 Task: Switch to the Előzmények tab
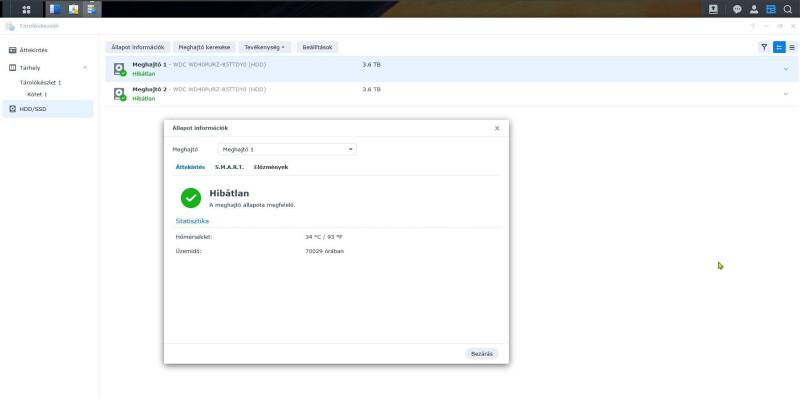(x=271, y=167)
